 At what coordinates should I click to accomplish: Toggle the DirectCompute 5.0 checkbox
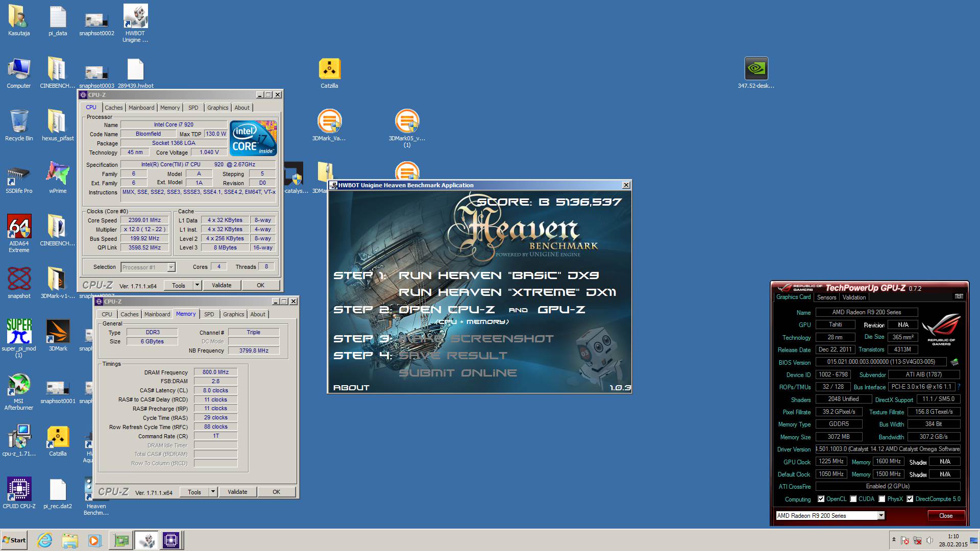pos(910,499)
